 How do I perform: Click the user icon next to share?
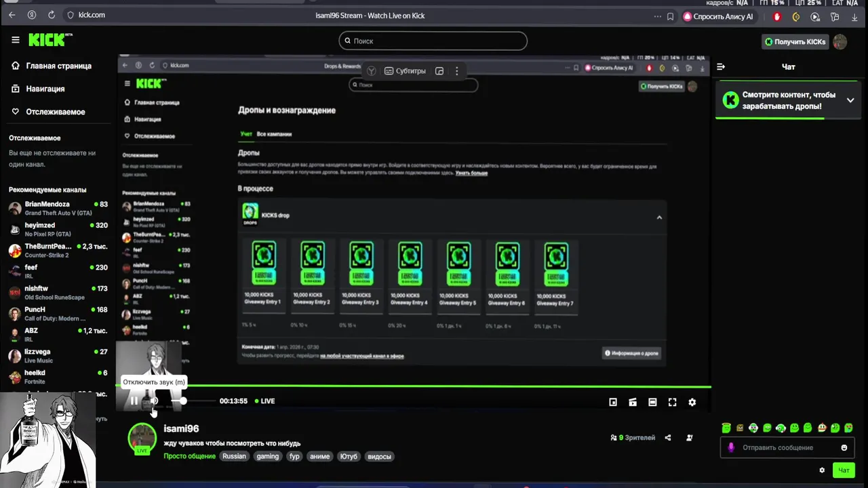(690, 438)
